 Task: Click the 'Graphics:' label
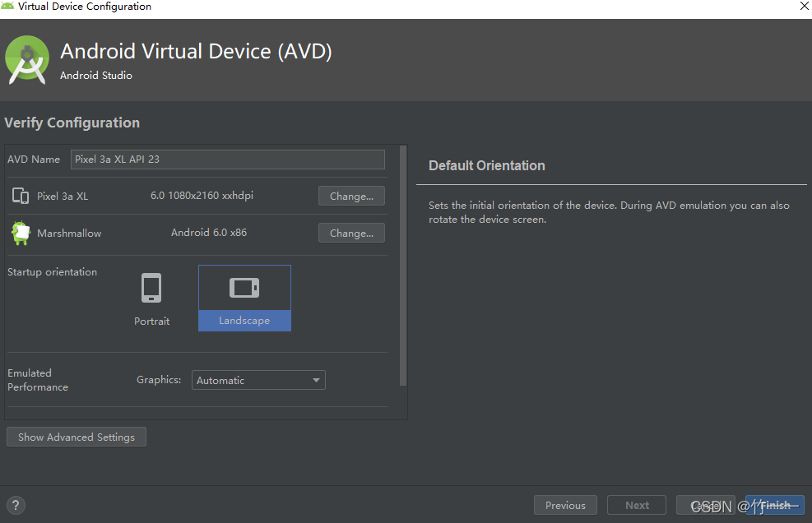tap(159, 380)
